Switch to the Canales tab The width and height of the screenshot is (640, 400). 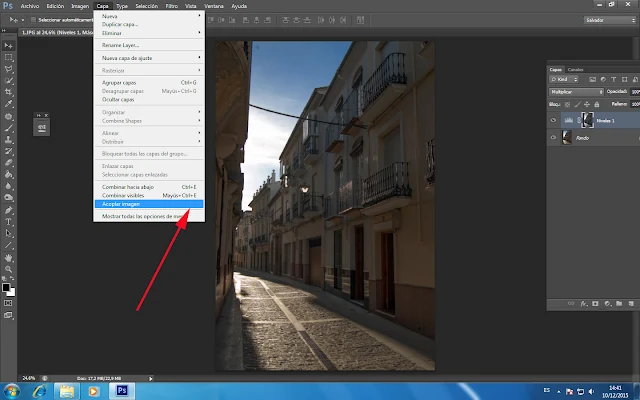coord(575,69)
